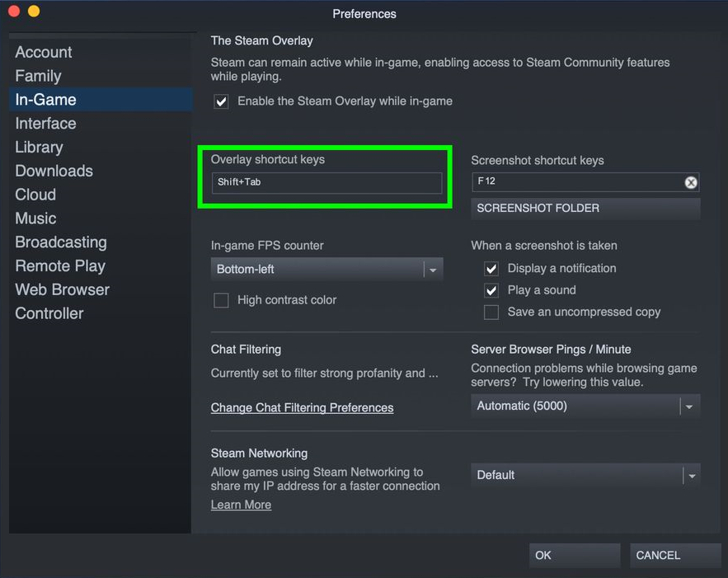
Task: Toggle Play a sound checkbox
Action: tap(491, 290)
